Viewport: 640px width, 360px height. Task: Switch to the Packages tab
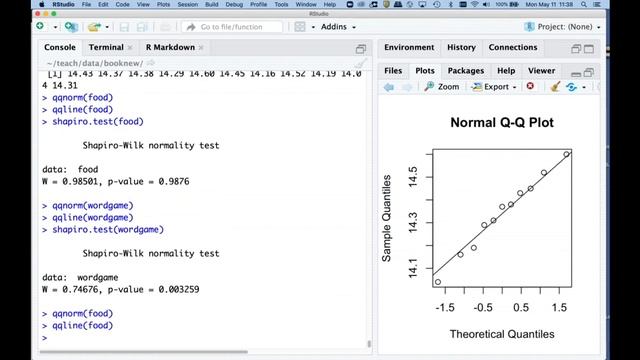pos(466,71)
